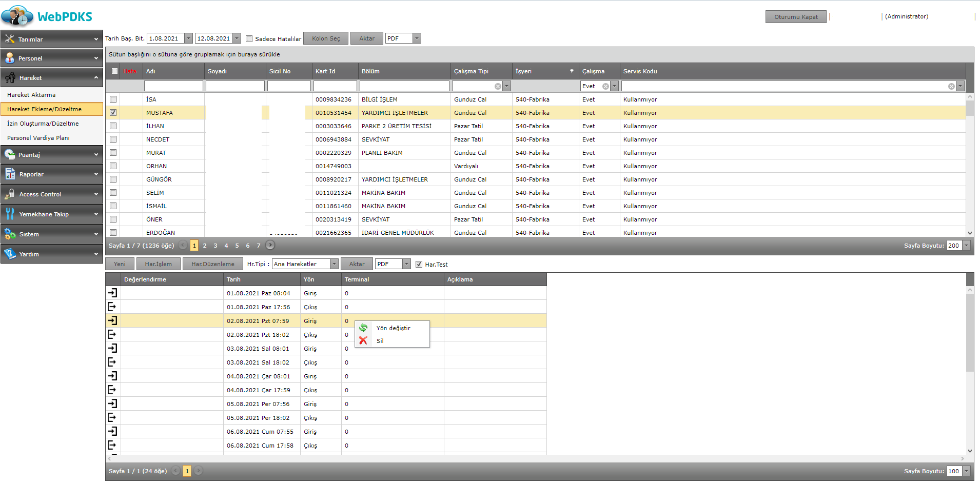Viewport: 980px width, 485px height.
Task: Click the green Yön değiştir swap icon
Action: tap(363, 328)
